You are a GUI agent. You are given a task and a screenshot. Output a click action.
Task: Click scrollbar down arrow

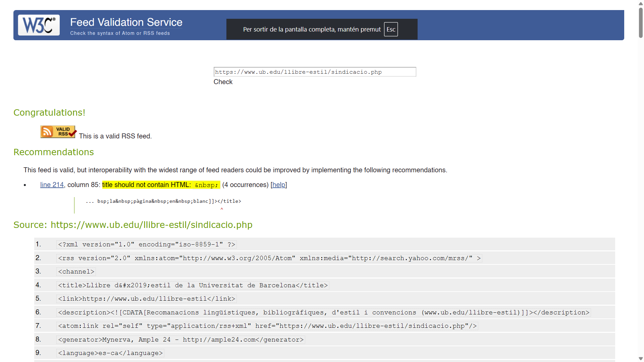[x=641, y=359]
